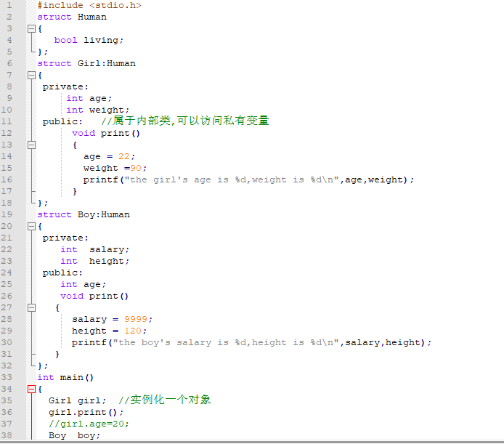Image resolution: width=504 pixels, height=444 pixels.
Task: Click 'girl.print();' call
Action: (86, 413)
